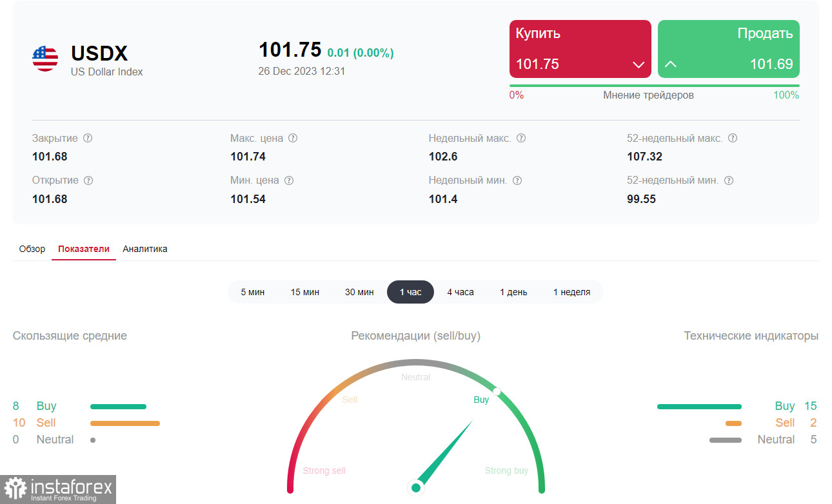The width and height of the screenshot is (832, 504).
Task: Select the 1 день timeframe
Action: pyautogui.click(x=513, y=292)
